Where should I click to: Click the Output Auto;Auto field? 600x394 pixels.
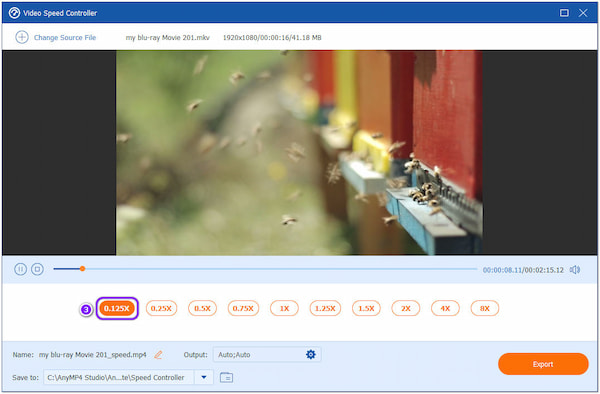[x=267, y=355]
